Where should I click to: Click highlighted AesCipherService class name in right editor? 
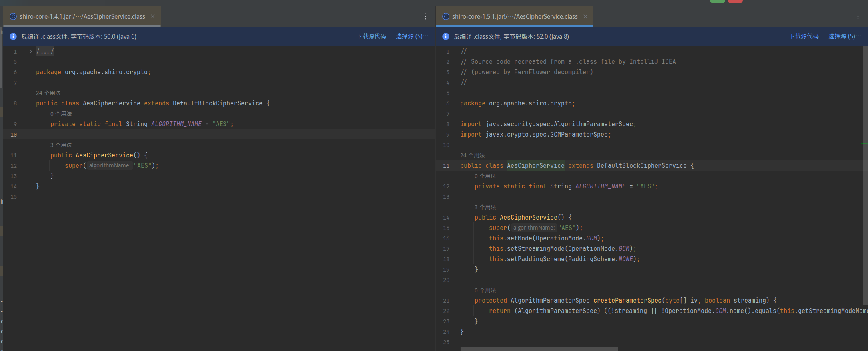(536, 166)
